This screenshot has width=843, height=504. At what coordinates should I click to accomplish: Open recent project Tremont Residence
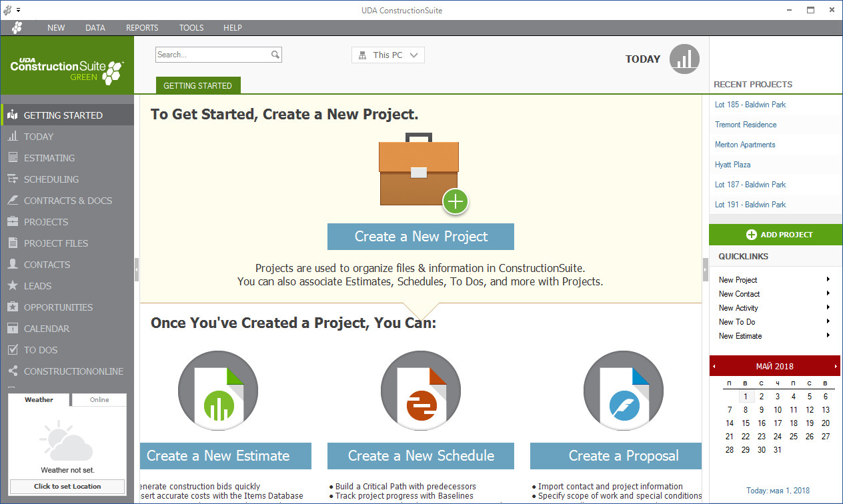click(x=746, y=125)
